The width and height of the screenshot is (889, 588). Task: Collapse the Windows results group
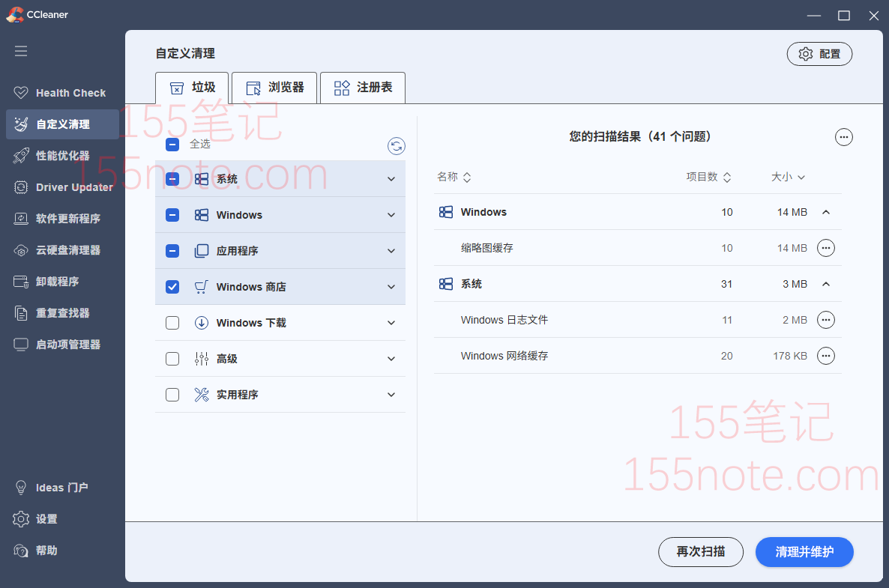[x=826, y=212]
